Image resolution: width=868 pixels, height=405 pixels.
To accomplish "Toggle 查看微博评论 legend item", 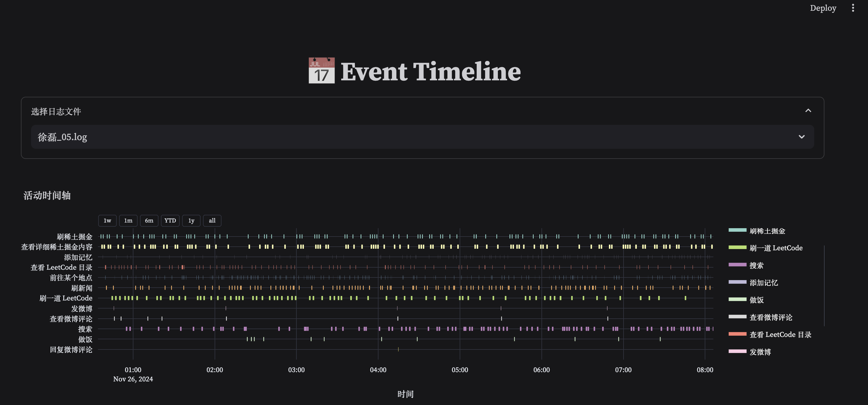I will point(771,317).
